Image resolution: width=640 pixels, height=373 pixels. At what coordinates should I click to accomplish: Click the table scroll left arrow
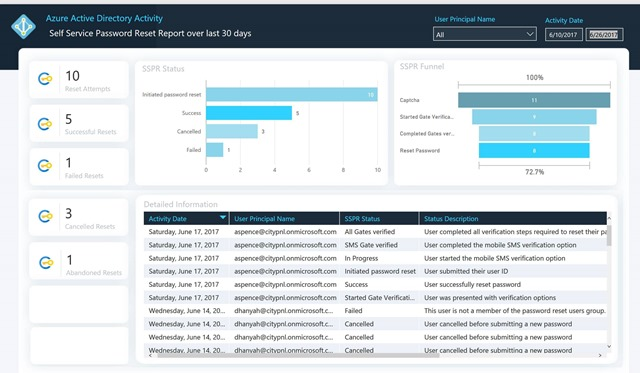click(x=151, y=355)
